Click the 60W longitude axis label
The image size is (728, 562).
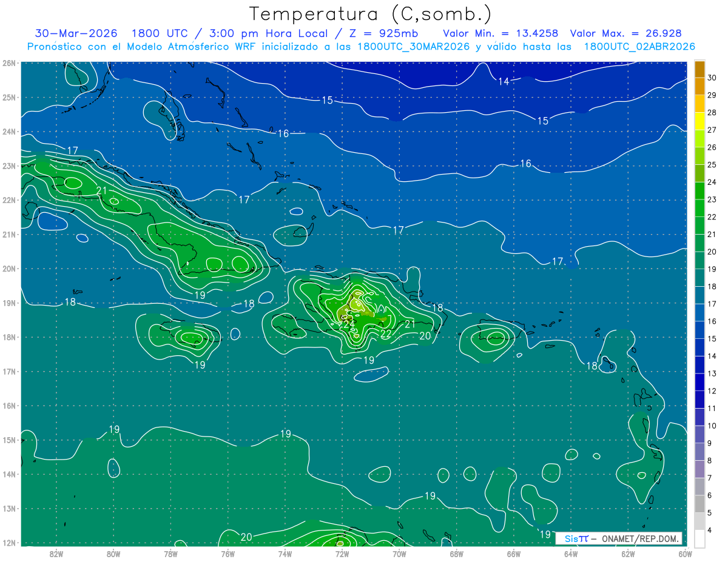pyautogui.click(x=685, y=554)
